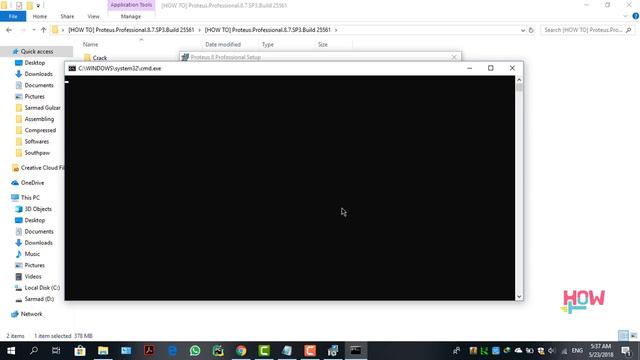Sort by Date modified column
640x360 pixels.
223,44
